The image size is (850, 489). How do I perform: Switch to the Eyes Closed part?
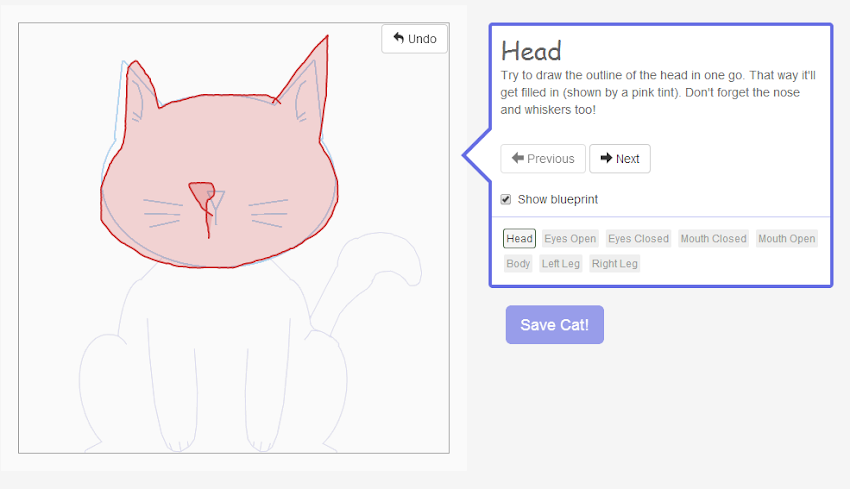[x=638, y=239]
